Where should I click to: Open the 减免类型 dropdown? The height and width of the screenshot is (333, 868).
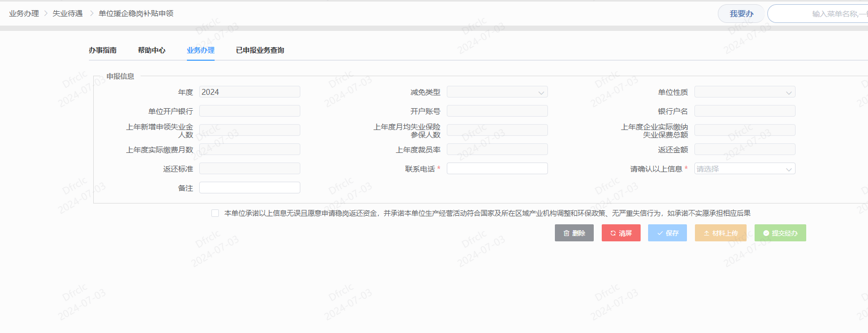coord(497,92)
